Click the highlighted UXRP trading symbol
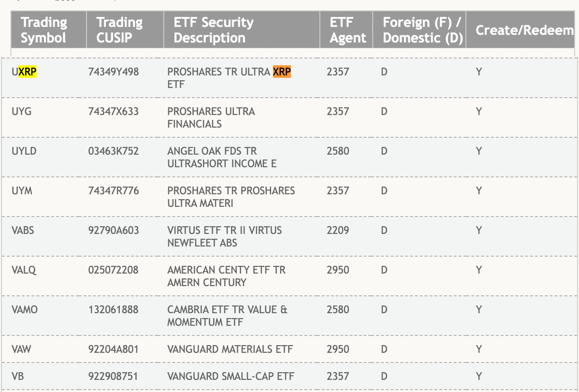Screen dimensions: 579x392 coord(24,72)
